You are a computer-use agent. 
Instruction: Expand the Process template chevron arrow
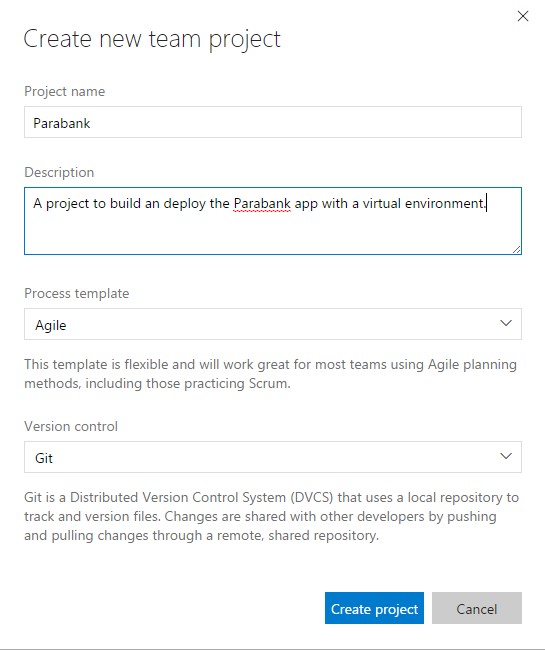coord(506,323)
